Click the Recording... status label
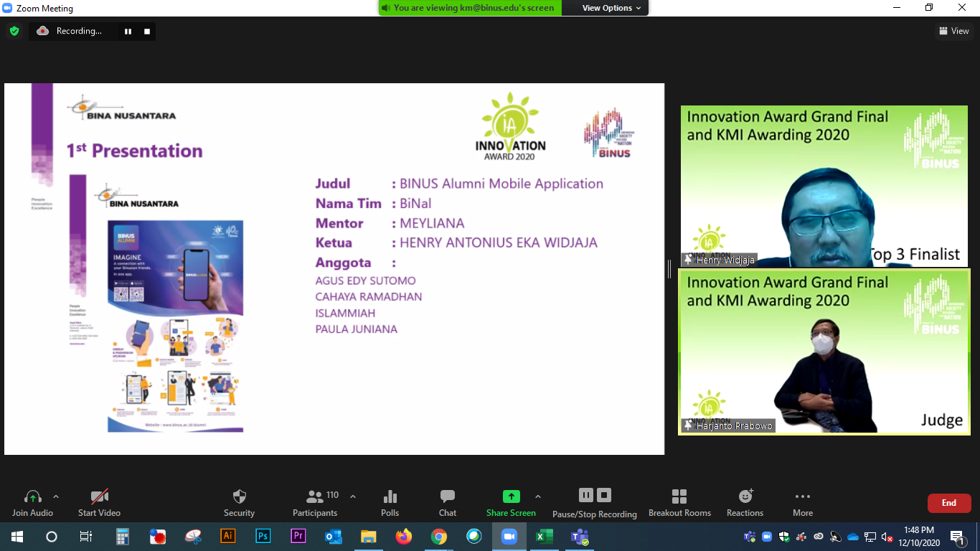980x551 pixels. coord(79,32)
